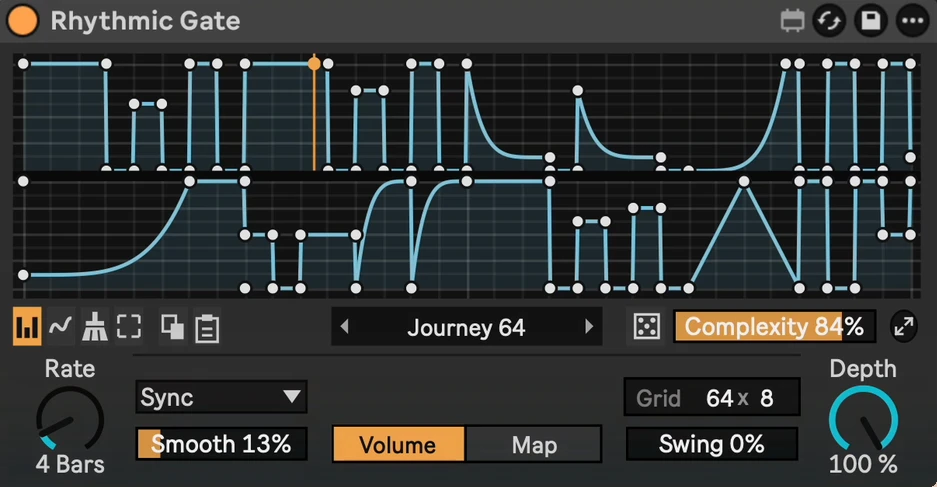This screenshot has height=487, width=937.
Task: Click the broom clear envelope icon
Action: pos(94,326)
